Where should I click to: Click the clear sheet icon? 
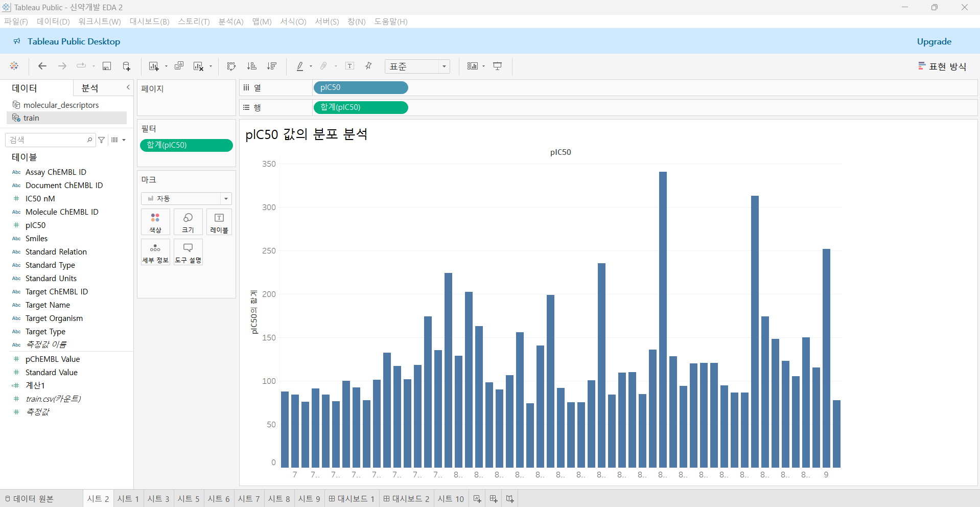(x=198, y=66)
